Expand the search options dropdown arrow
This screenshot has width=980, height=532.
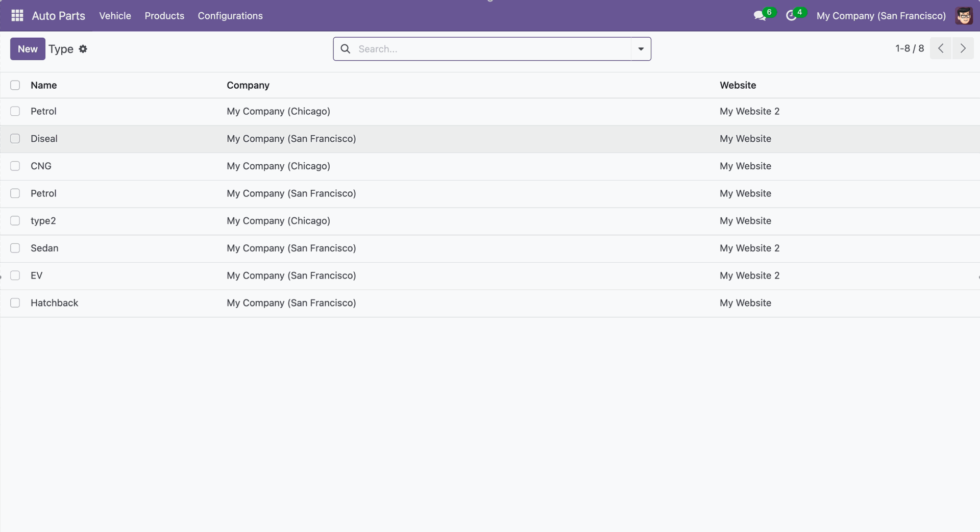pyautogui.click(x=641, y=49)
